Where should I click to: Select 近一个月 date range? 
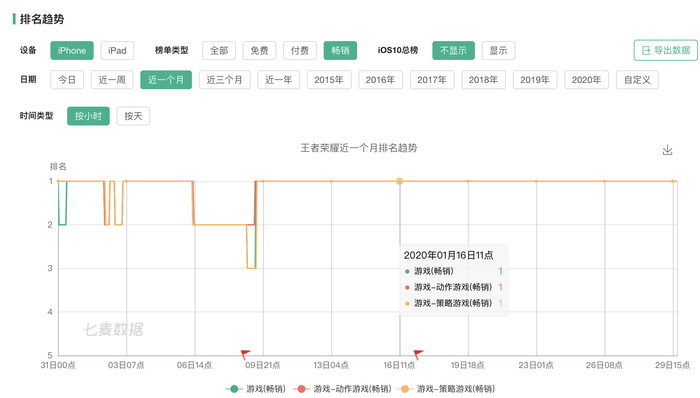166,80
